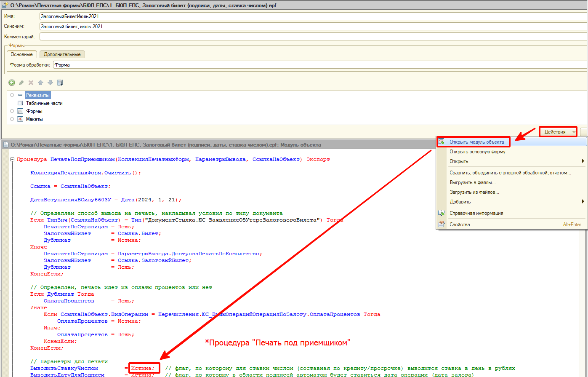Click the epf file icon in top title bar
Screen dimensions: 588x377
tap(5, 5)
